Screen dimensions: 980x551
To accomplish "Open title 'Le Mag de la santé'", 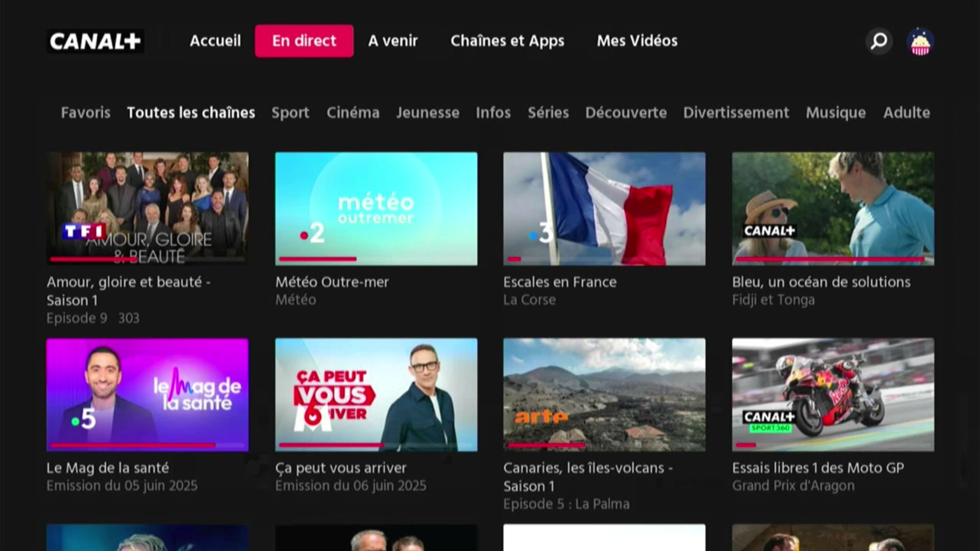I will pos(108,468).
